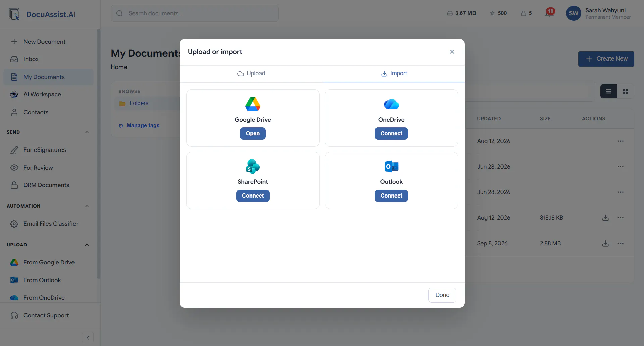Open DRM Documents in sidebar
Viewport: 644px width, 346px height.
pos(48,185)
